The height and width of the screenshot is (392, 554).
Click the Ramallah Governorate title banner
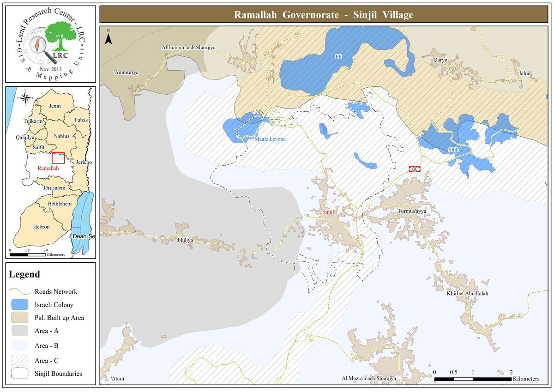pyautogui.click(x=323, y=15)
